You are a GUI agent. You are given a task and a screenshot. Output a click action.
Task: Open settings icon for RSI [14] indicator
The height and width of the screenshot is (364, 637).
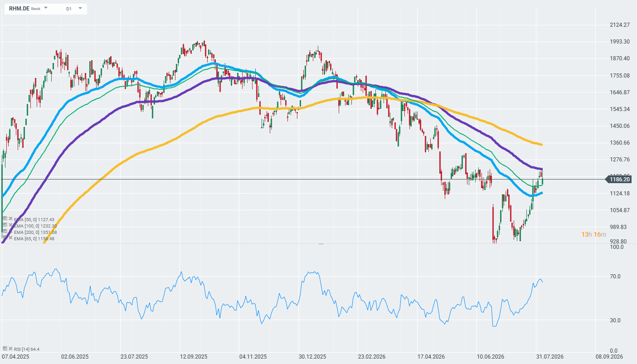tap(5, 349)
